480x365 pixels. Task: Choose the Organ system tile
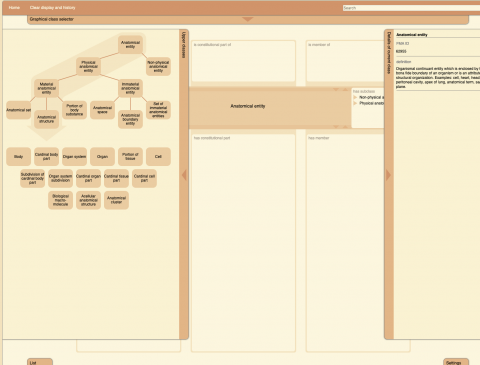point(74,157)
